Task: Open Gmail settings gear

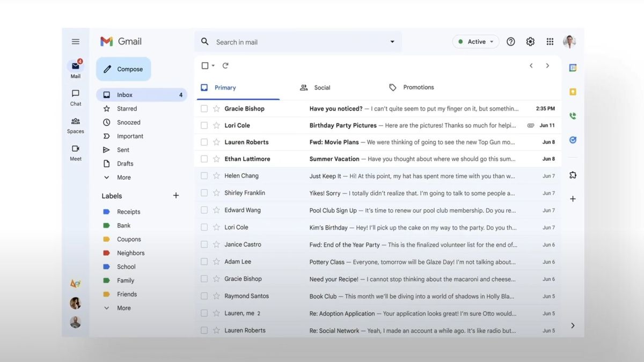Action: (530, 42)
